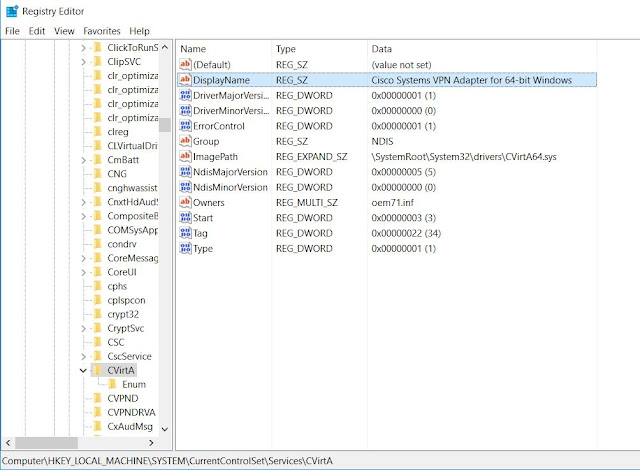This screenshot has width=640, height=470.
Task: Select the COMSysApp key in tree
Action: [132, 230]
